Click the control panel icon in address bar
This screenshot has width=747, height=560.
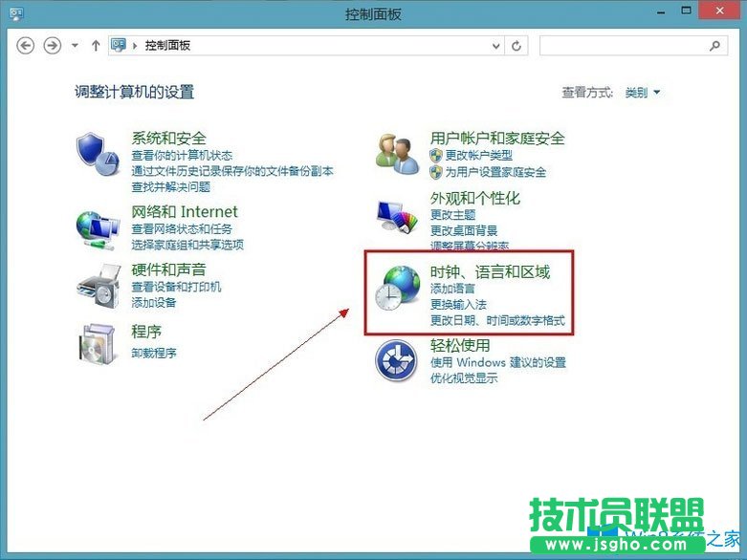pyautogui.click(x=119, y=45)
